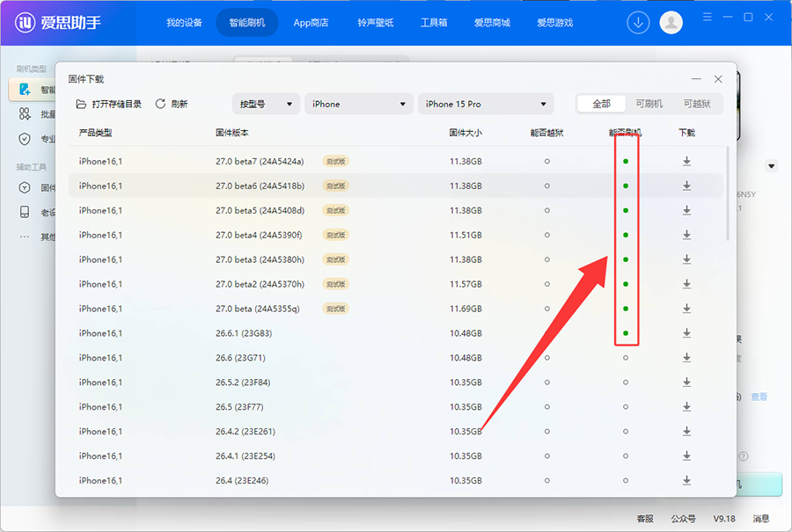Viewport: 792px width, 532px height.
Task: Select the professional flash shield icon
Action: tap(25, 139)
